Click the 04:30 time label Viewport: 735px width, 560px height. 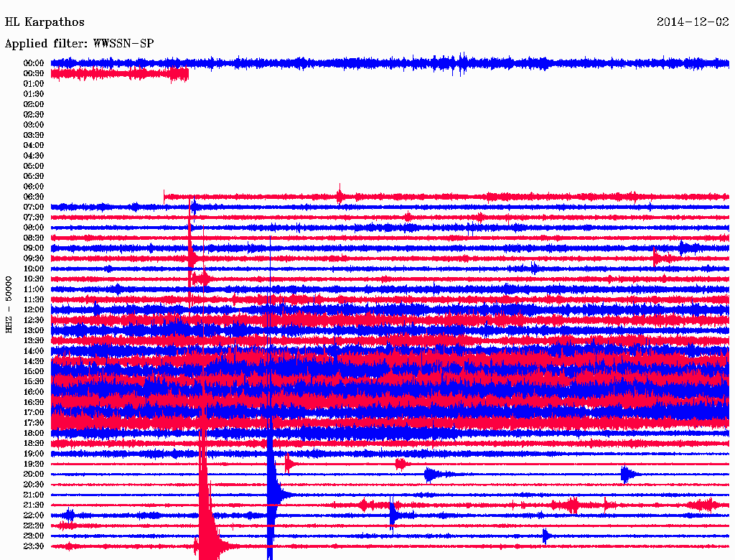[34, 156]
